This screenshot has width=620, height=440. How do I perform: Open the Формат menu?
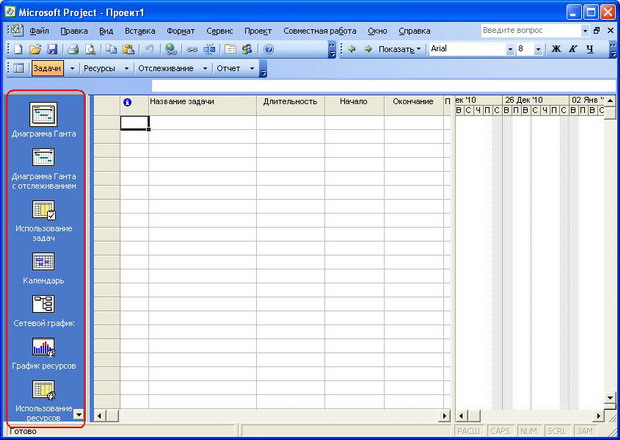pyautogui.click(x=180, y=31)
